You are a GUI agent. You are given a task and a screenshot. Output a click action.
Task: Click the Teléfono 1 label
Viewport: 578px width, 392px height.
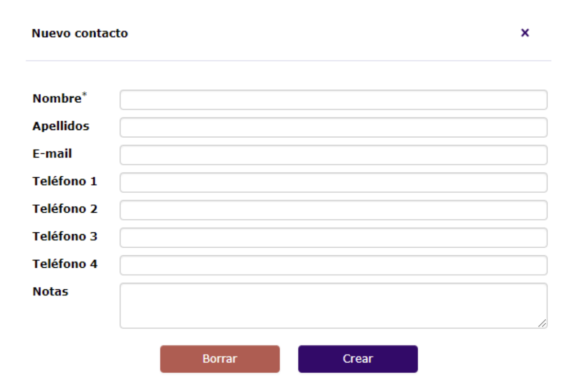(65, 182)
